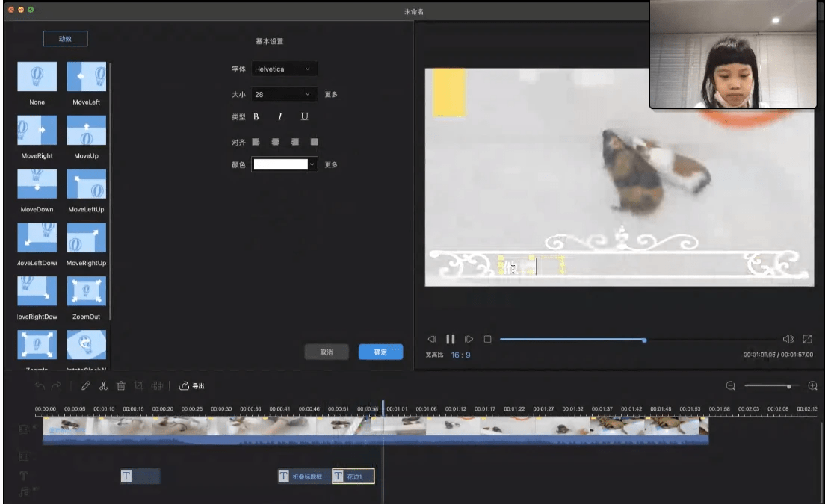Click the white text color swatch
Image resolution: width=825 pixels, height=504 pixels.
280,164
